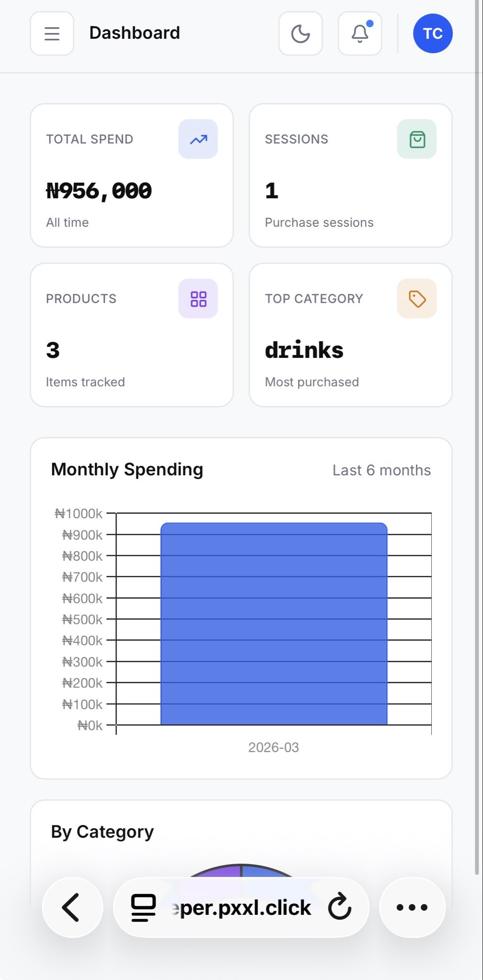This screenshot has height=980, width=483.
Task: Open notifications bell
Action: tap(360, 33)
